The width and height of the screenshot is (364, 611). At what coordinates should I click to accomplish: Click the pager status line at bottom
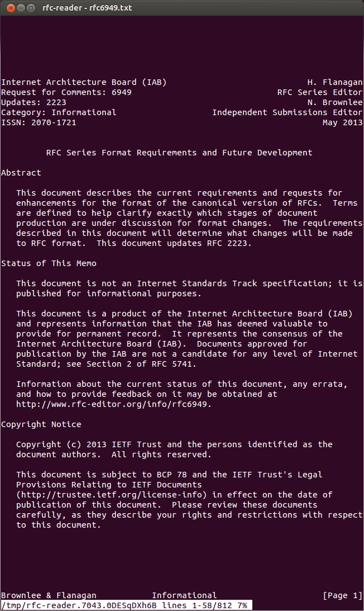point(126,605)
